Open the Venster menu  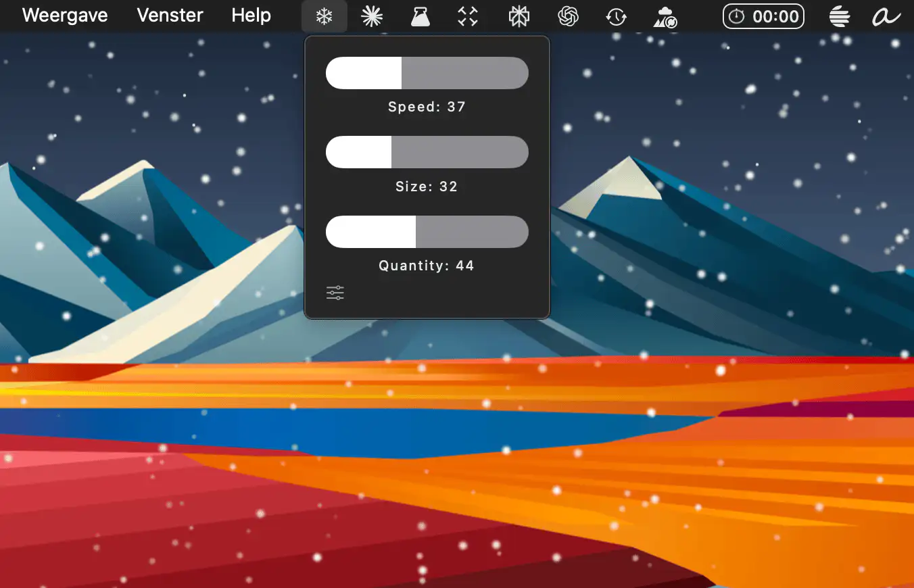[x=170, y=16]
